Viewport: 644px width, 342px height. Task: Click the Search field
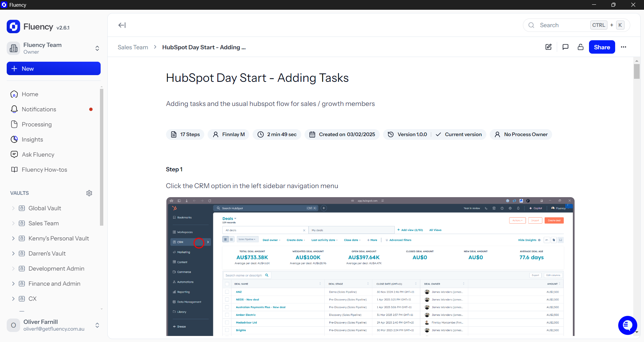coord(576,25)
